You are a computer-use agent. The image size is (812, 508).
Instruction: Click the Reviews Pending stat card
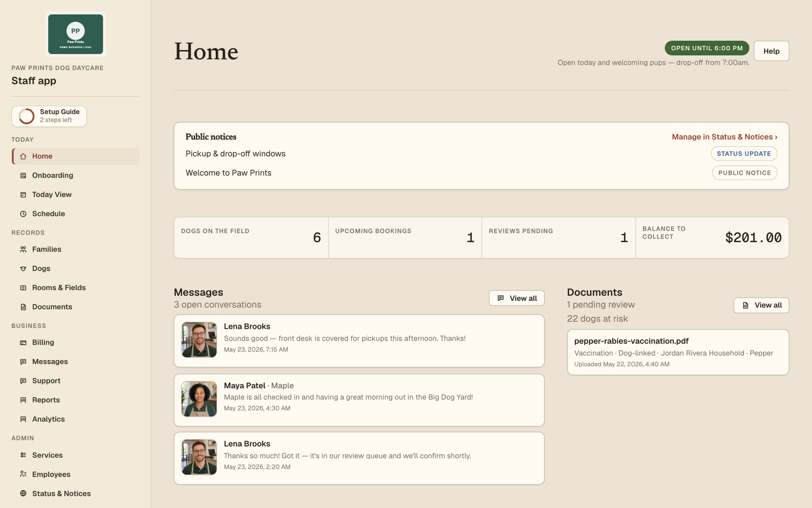558,238
